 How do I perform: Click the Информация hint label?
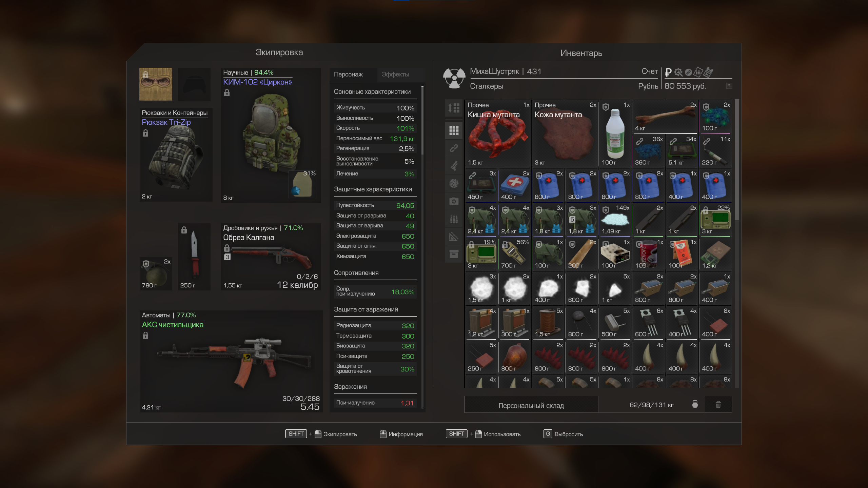point(406,434)
